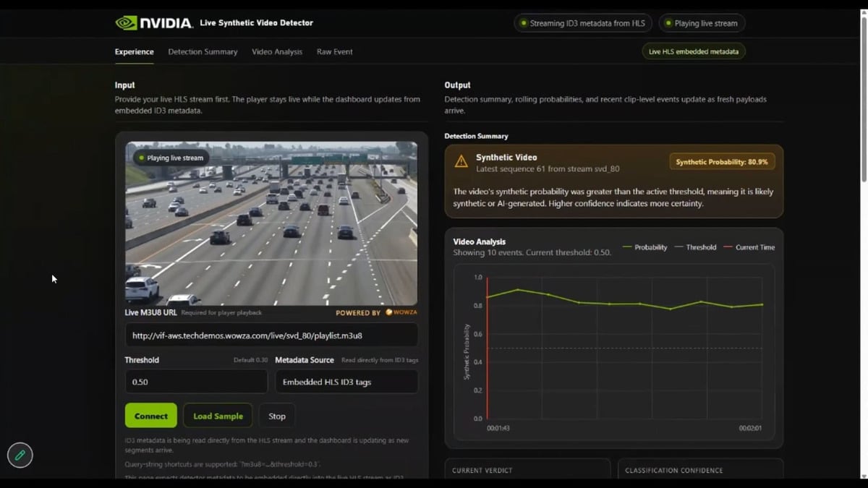This screenshot has height=488, width=868.
Task: Click the Latest sequence 61 from stream svd_80 text
Action: click(x=548, y=168)
